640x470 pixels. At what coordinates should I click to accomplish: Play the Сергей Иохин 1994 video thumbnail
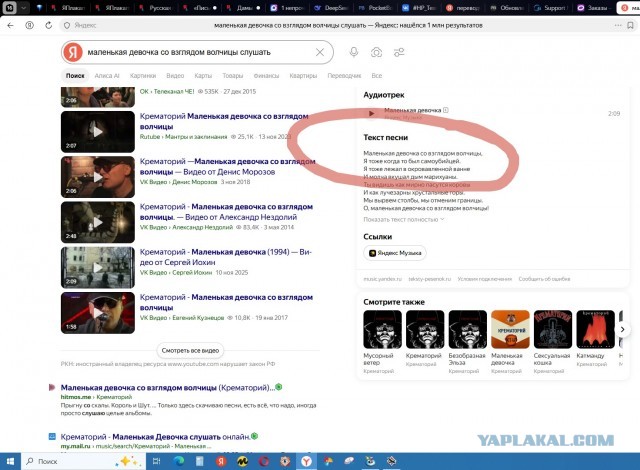click(98, 268)
